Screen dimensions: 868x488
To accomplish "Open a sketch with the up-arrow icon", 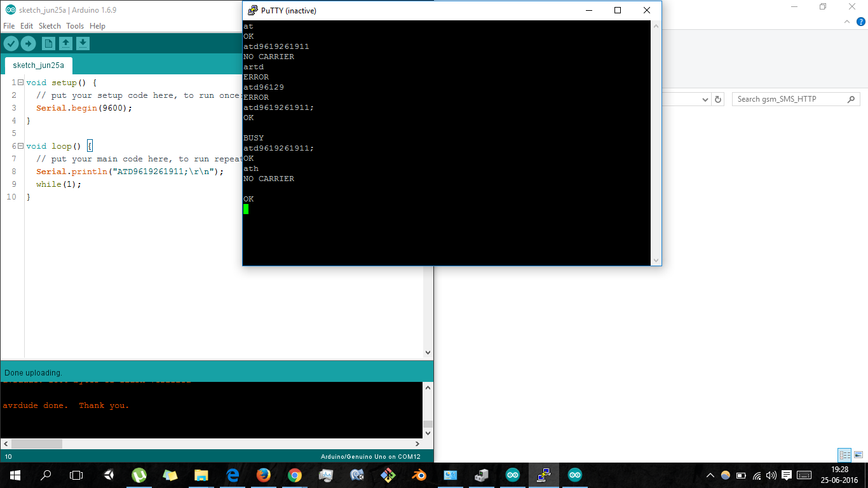I will [x=65, y=43].
